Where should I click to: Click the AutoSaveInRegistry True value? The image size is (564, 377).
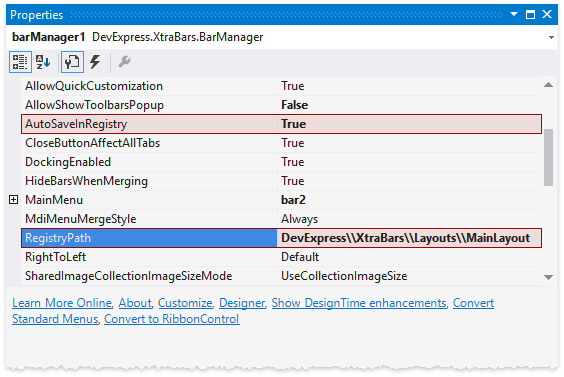pyautogui.click(x=409, y=124)
